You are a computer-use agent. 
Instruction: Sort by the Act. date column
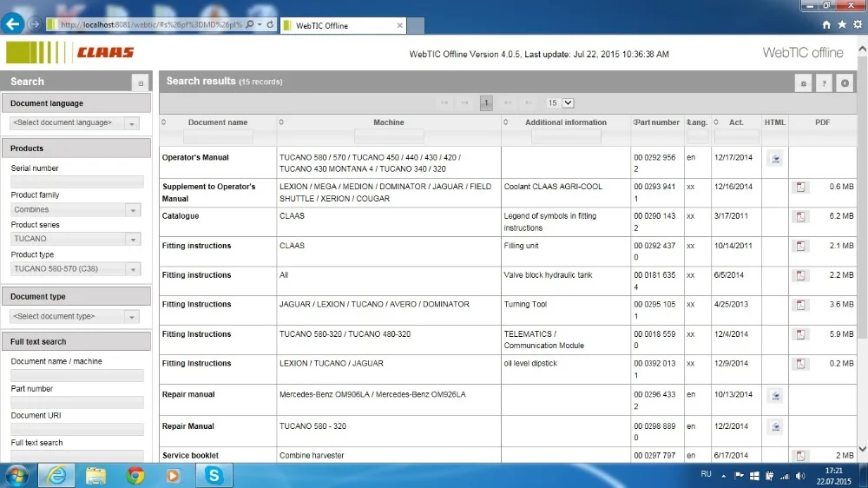click(736, 122)
